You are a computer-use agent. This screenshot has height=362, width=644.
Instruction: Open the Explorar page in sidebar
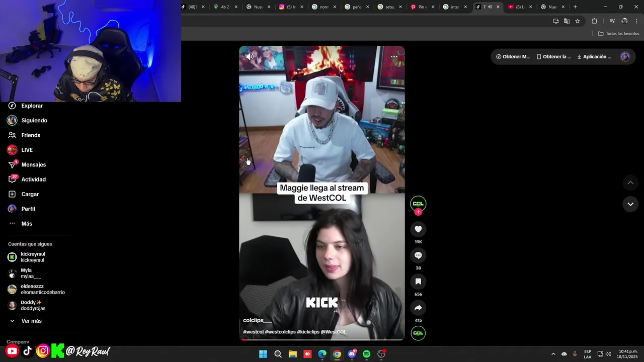(26, 106)
